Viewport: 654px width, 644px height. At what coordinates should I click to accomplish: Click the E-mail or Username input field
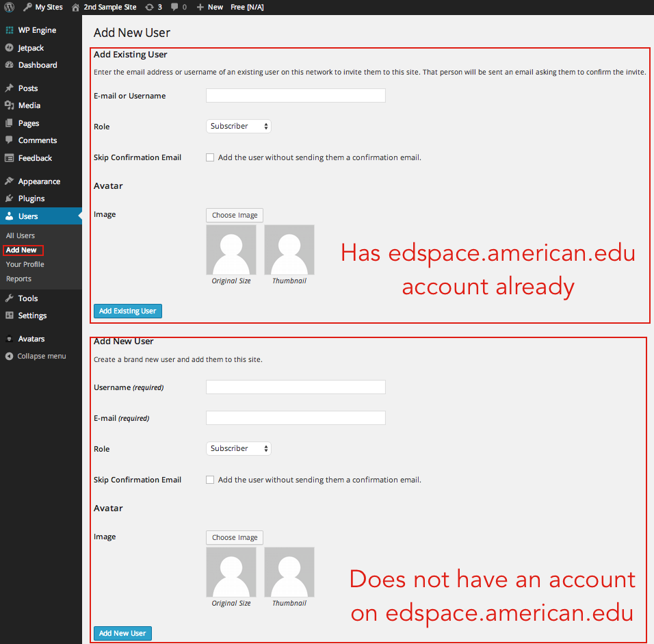[x=296, y=95]
